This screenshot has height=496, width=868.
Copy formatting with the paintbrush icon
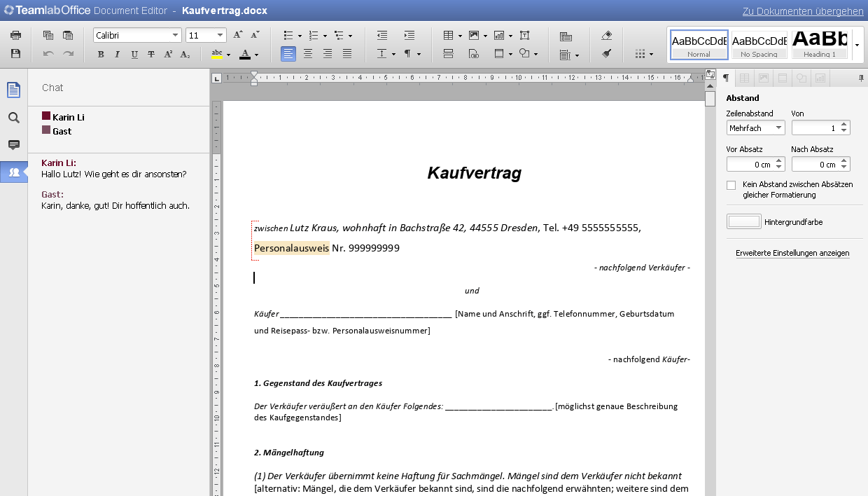pyautogui.click(x=607, y=54)
